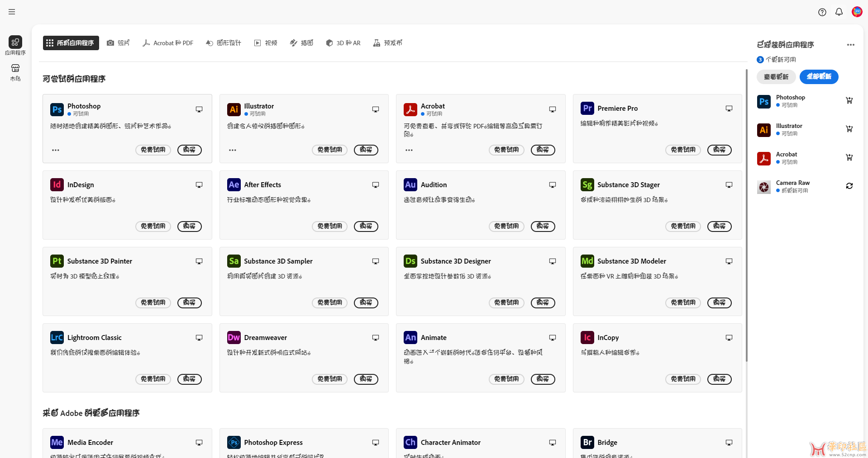Viewport: 868px width, 458px height.
Task: Click the InCopy Ic icon
Action: point(587,337)
